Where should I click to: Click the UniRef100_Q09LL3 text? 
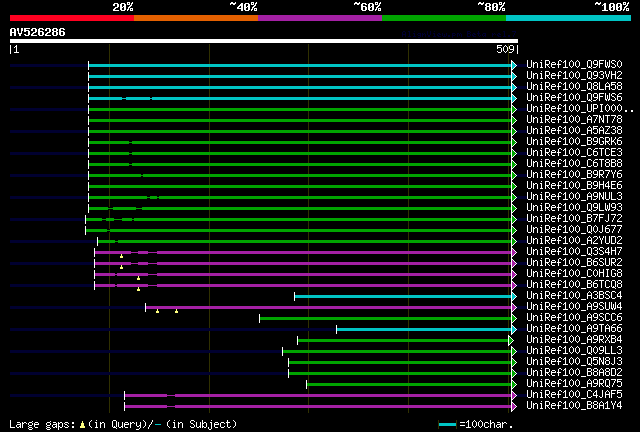(574, 351)
